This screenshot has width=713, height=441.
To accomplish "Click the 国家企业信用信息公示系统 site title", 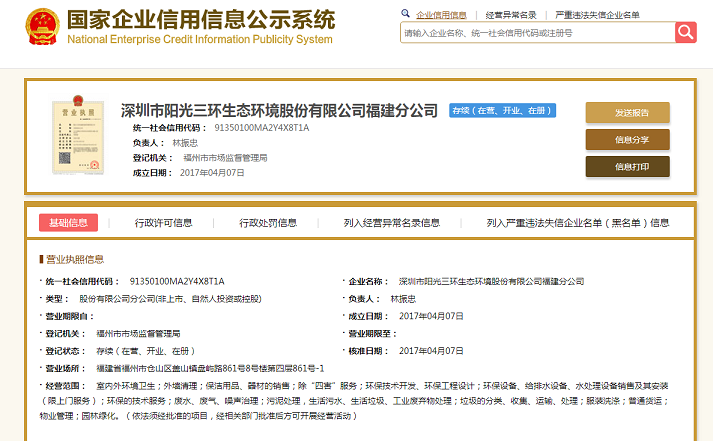I will [199, 20].
